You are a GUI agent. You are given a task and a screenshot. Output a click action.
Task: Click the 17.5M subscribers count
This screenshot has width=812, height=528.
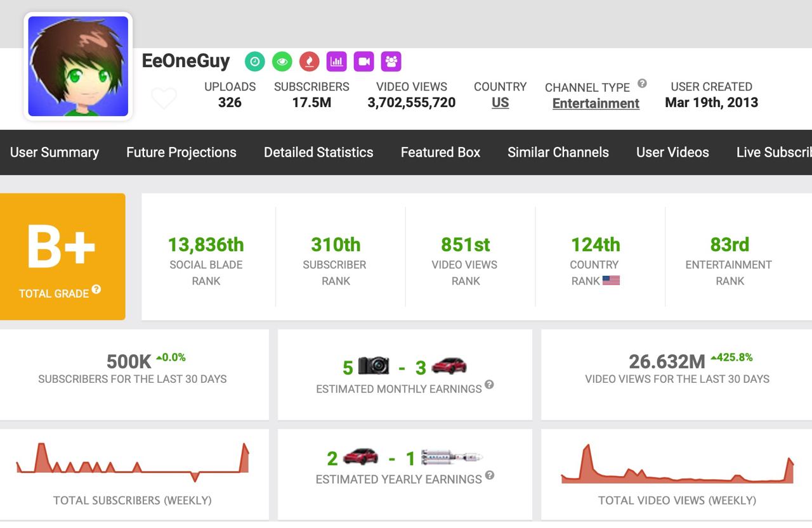coord(311,103)
